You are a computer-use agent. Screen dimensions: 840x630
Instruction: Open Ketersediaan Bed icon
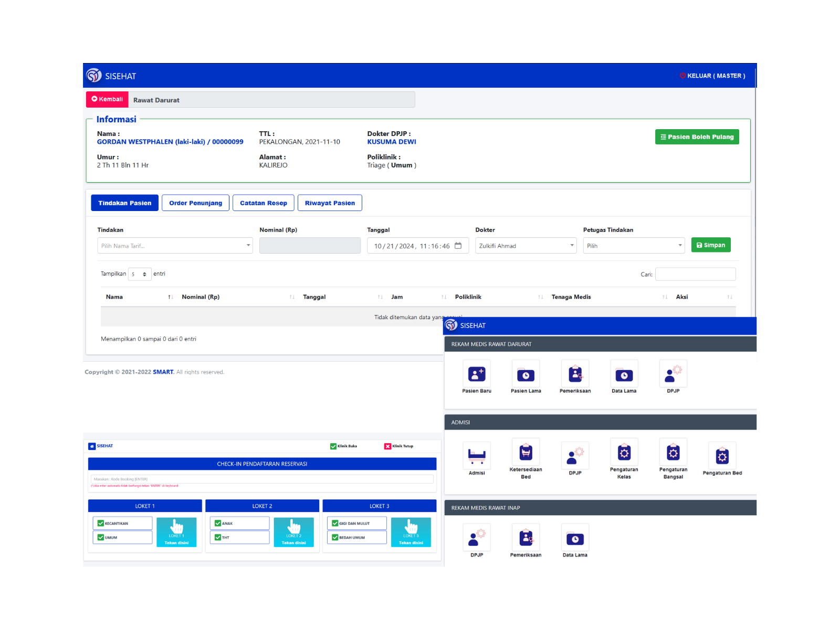[526, 452]
